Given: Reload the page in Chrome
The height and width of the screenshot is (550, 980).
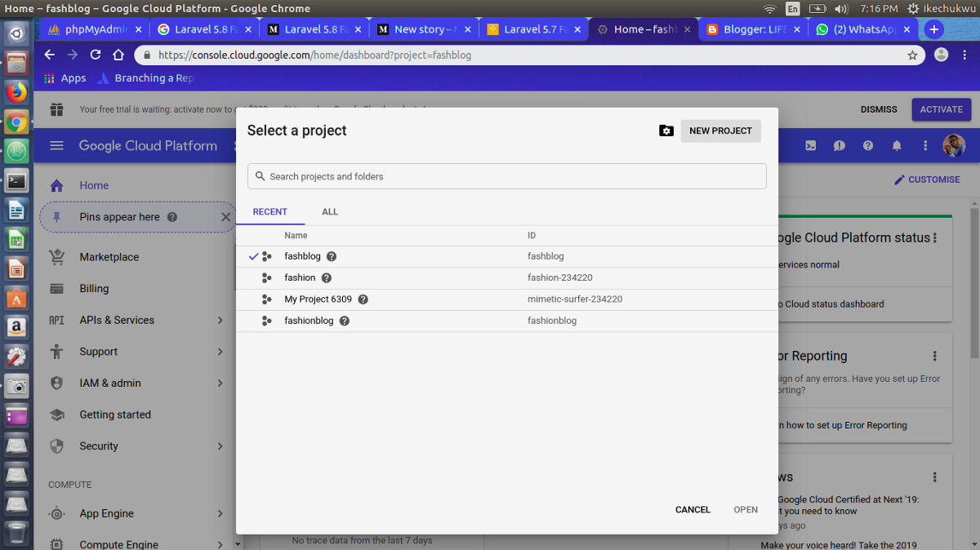Looking at the screenshot, I should (x=96, y=55).
